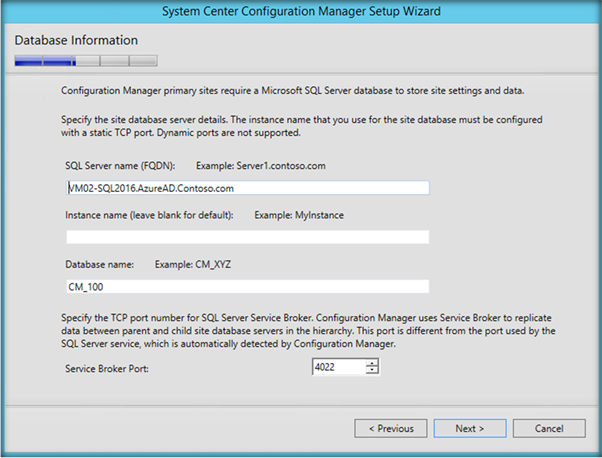
Task: Click the static TCP port instructions paragraph
Action: click(302, 126)
